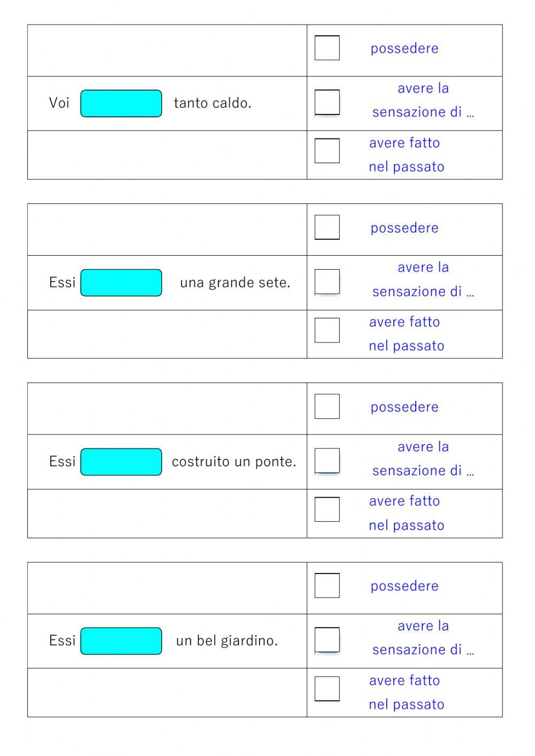Screen dimensions: 535x756
Task: Check 'avere fatto nel passato' for 'costruito un ponte'
Action: [327, 509]
